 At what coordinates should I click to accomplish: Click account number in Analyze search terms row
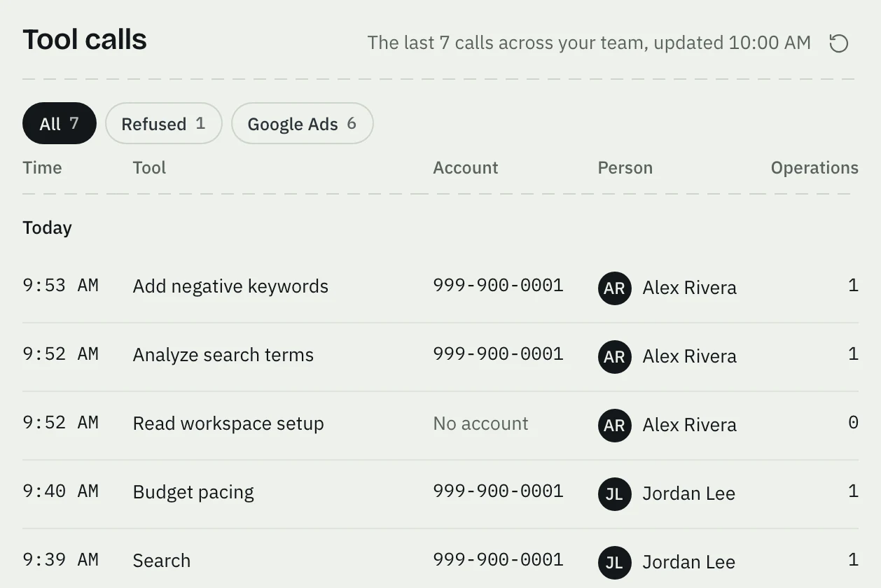pyautogui.click(x=498, y=354)
